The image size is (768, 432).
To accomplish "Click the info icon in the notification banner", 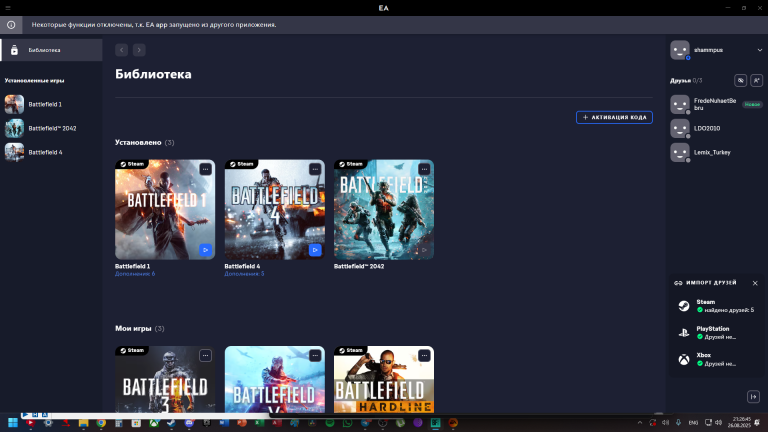I will click(11, 24).
